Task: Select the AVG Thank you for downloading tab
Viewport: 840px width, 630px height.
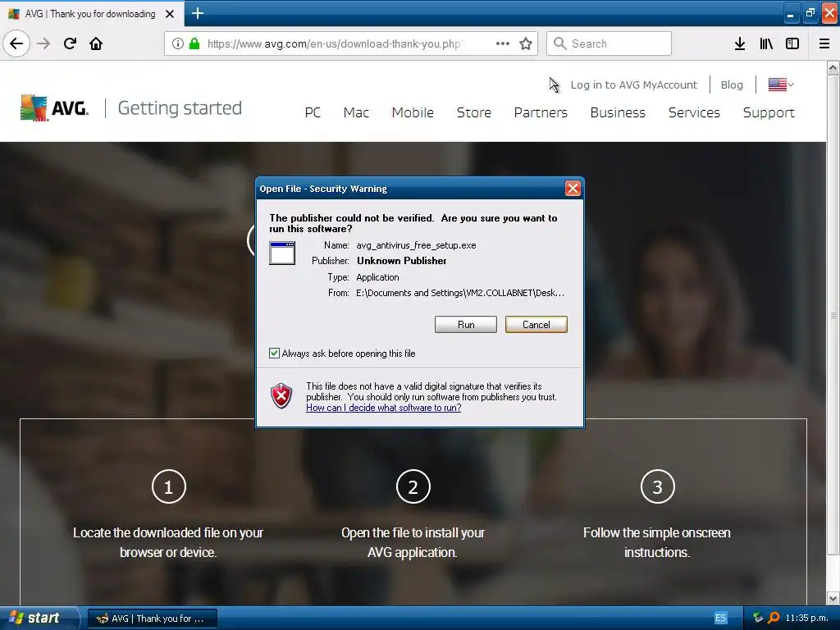Action: coord(91,14)
